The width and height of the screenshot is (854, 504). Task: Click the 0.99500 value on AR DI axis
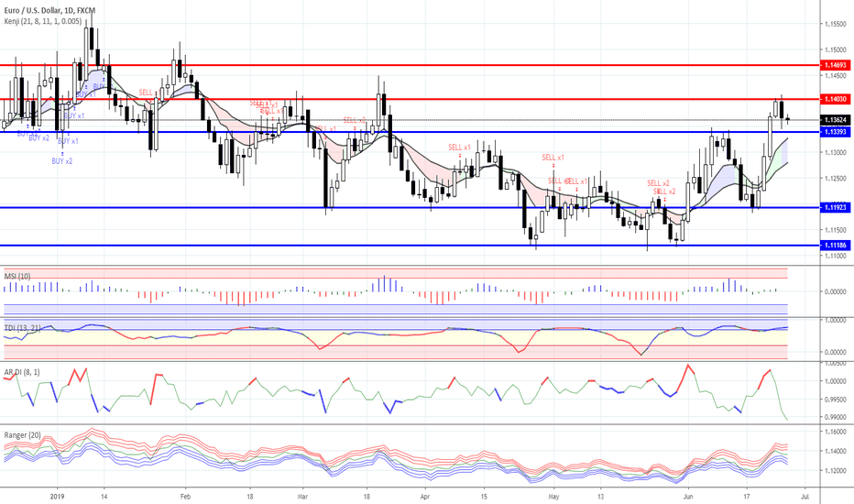(x=836, y=400)
